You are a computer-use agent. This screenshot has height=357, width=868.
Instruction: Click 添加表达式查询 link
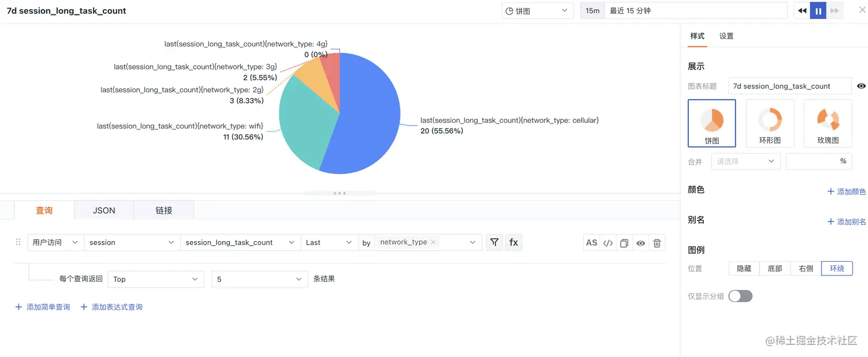point(111,307)
